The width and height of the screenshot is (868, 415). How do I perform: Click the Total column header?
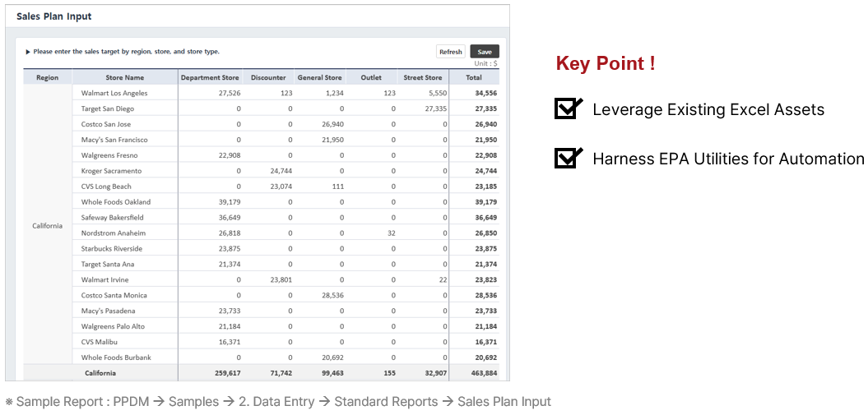point(474,78)
